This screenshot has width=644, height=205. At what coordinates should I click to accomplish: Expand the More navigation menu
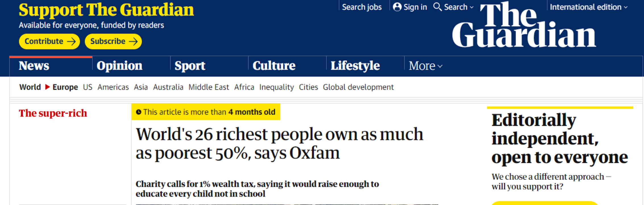click(425, 66)
